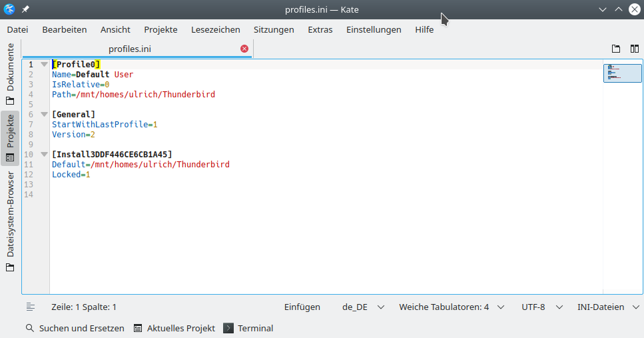Close the profiles.ini tab
The image size is (644, 338).
tap(244, 49)
